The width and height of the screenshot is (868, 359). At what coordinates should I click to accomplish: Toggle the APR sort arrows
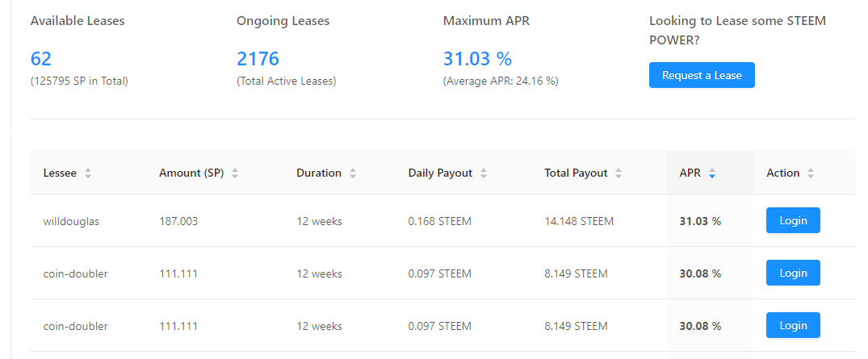[x=712, y=173]
